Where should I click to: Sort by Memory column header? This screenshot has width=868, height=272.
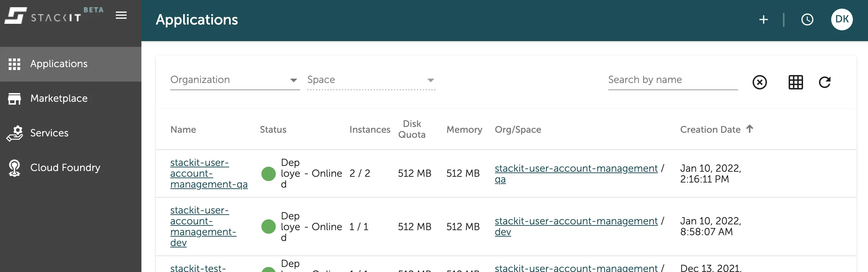click(464, 130)
